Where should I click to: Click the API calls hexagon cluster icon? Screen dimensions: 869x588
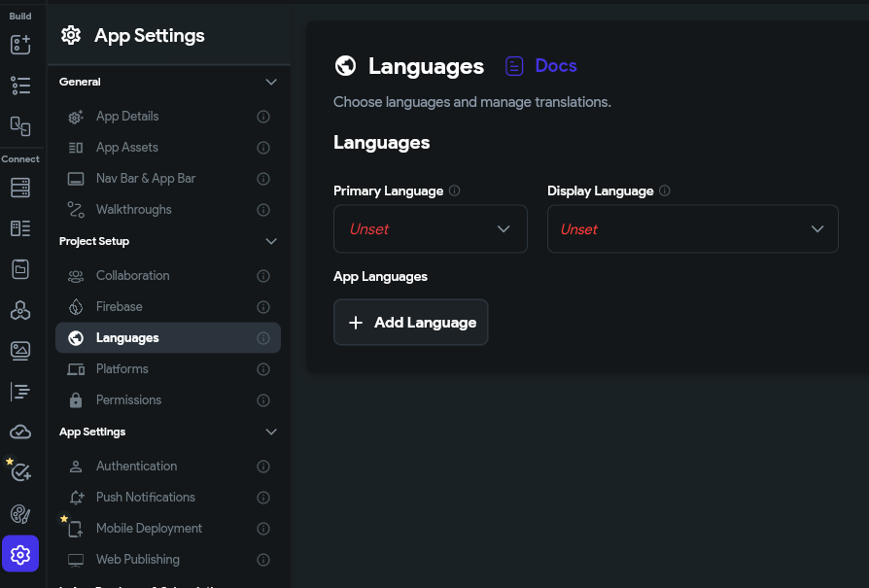click(x=20, y=310)
